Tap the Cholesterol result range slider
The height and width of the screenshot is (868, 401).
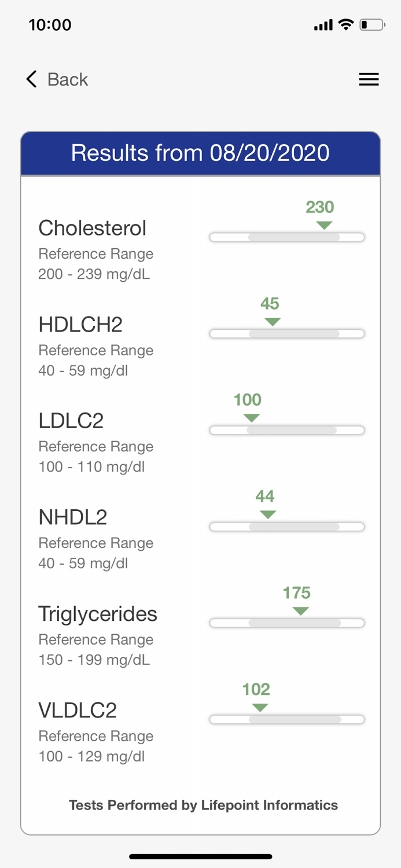point(286,237)
